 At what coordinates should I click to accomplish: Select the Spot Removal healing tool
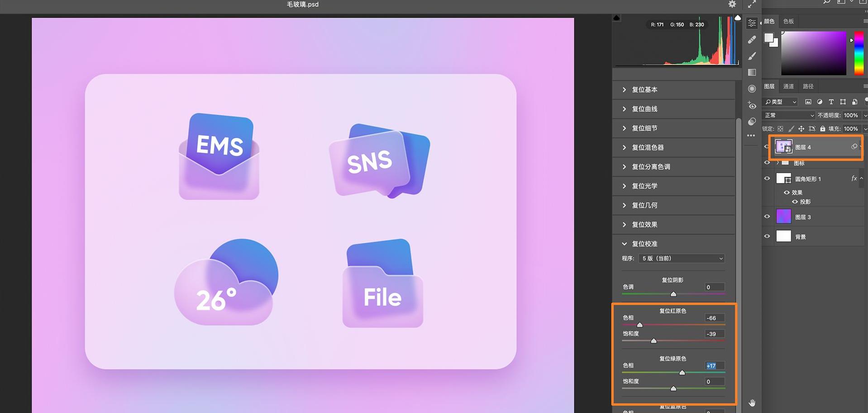(752, 40)
